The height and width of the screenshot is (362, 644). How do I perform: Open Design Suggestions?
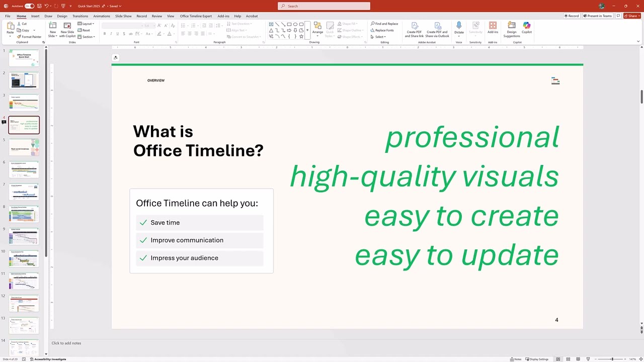click(512, 30)
